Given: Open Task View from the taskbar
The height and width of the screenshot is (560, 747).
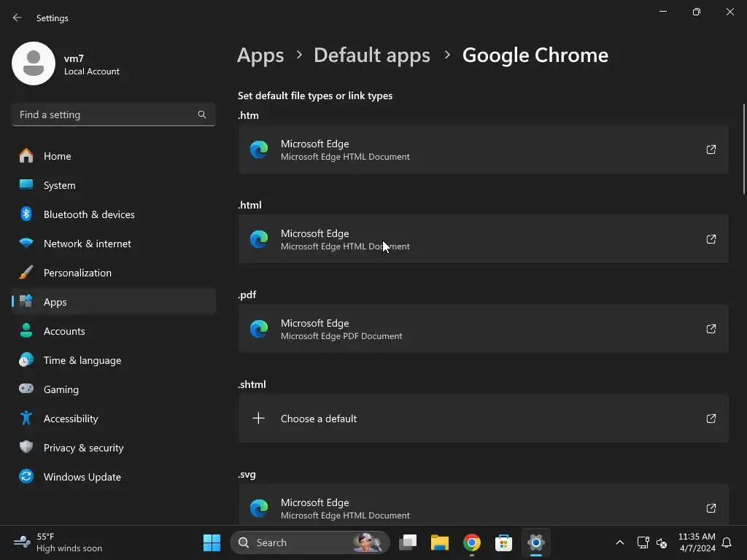Looking at the screenshot, I should point(408,542).
